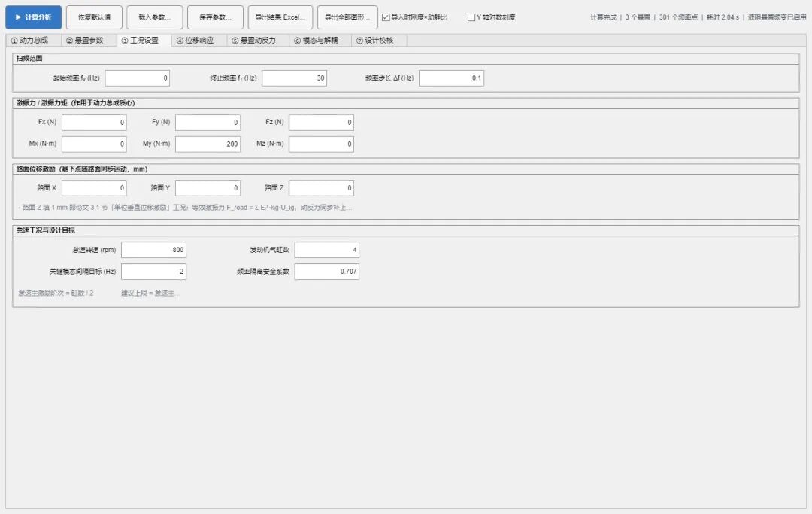This screenshot has height=514, width=812.
Task: Focus the Mz (N·m) input field
Action: [x=321, y=144]
